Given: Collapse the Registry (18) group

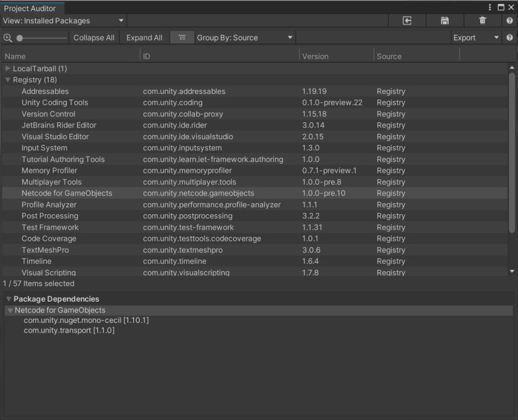Looking at the screenshot, I should click(8, 80).
